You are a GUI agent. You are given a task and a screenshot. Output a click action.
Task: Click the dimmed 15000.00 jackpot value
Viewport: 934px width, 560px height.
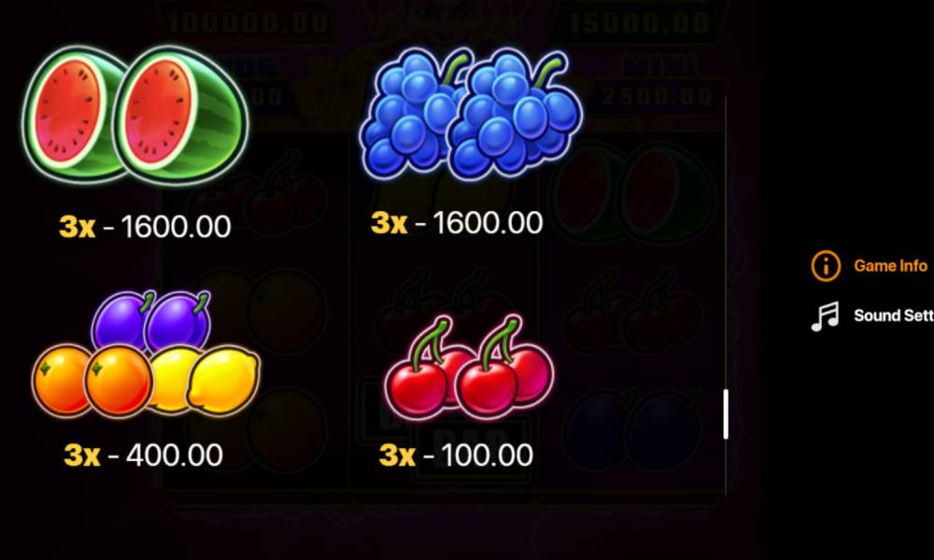tap(639, 22)
